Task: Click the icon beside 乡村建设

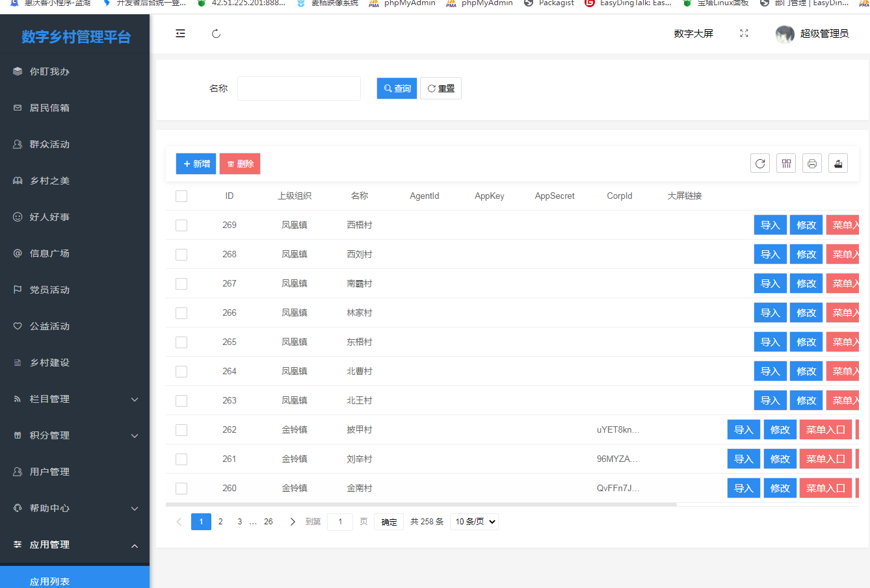Action: [x=18, y=363]
